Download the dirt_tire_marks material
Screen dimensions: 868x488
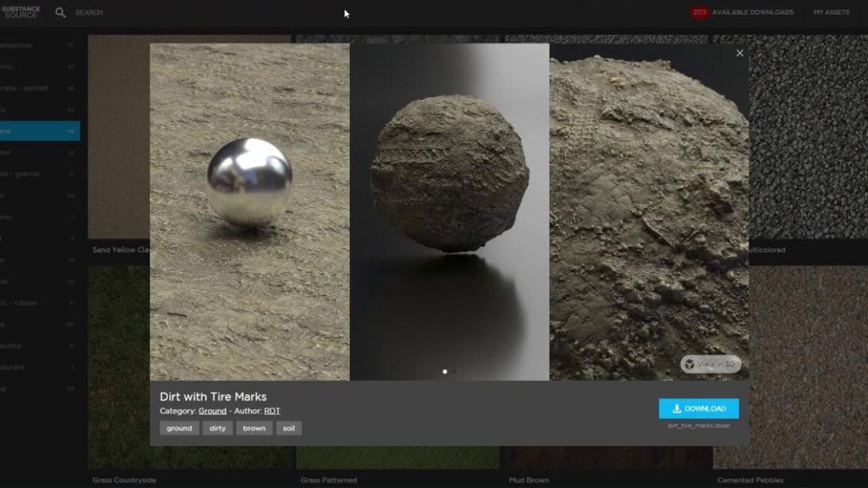click(x=698, y=408)
